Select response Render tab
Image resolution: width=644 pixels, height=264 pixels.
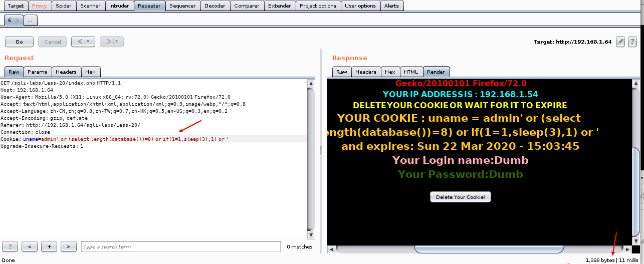click(436, 72)
